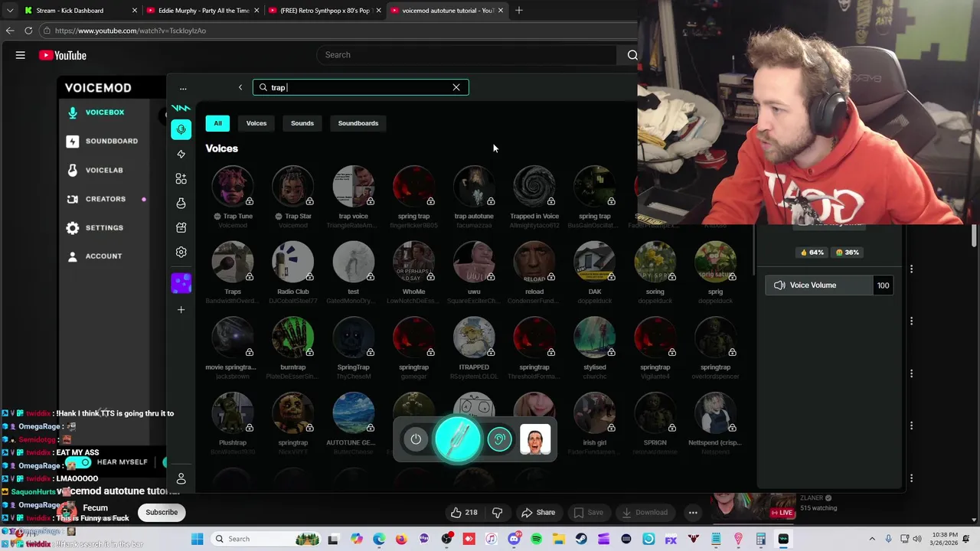980x551 pixels.
Task: Open a new browser tab
Action: click(519, 11)
